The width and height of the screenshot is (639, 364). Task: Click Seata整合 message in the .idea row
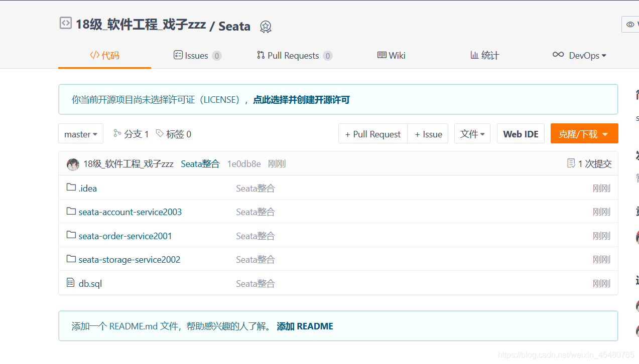click(255, 189)
